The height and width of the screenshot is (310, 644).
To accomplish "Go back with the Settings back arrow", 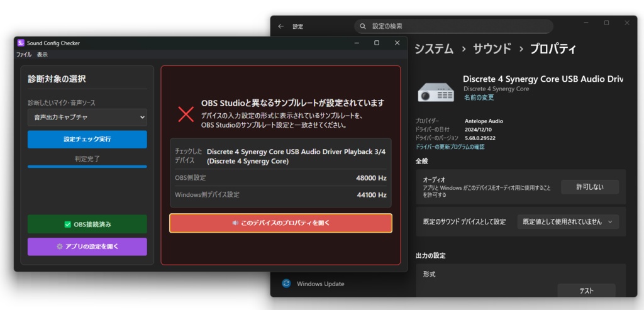I will click(x=281, y=26).
